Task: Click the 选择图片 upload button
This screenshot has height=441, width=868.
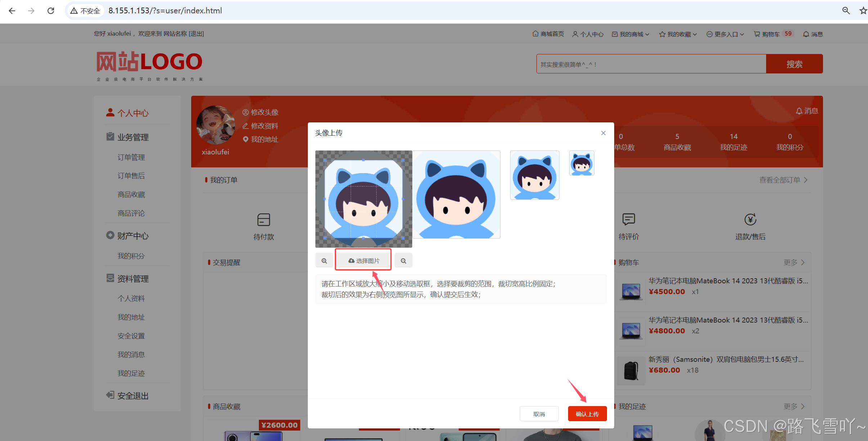Action: [x=363, y=261]
